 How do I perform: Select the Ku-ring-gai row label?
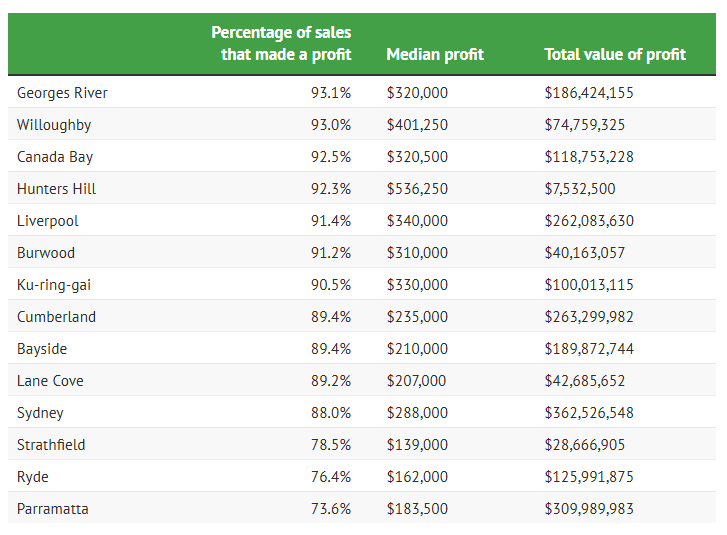click(x=55, y=285)
